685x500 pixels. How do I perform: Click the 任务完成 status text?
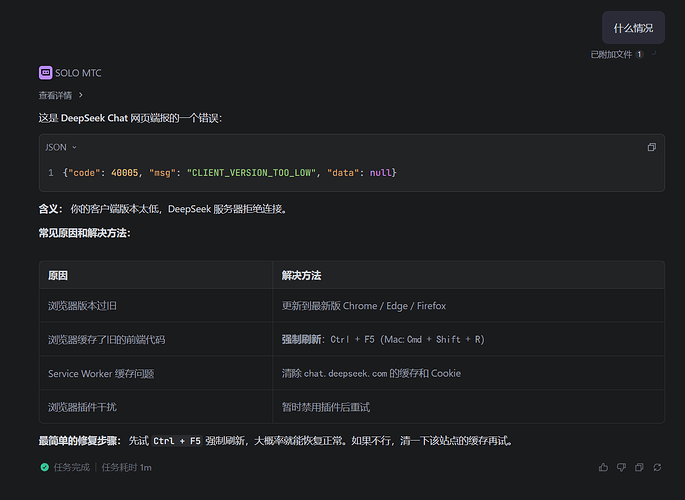point(71,467)
